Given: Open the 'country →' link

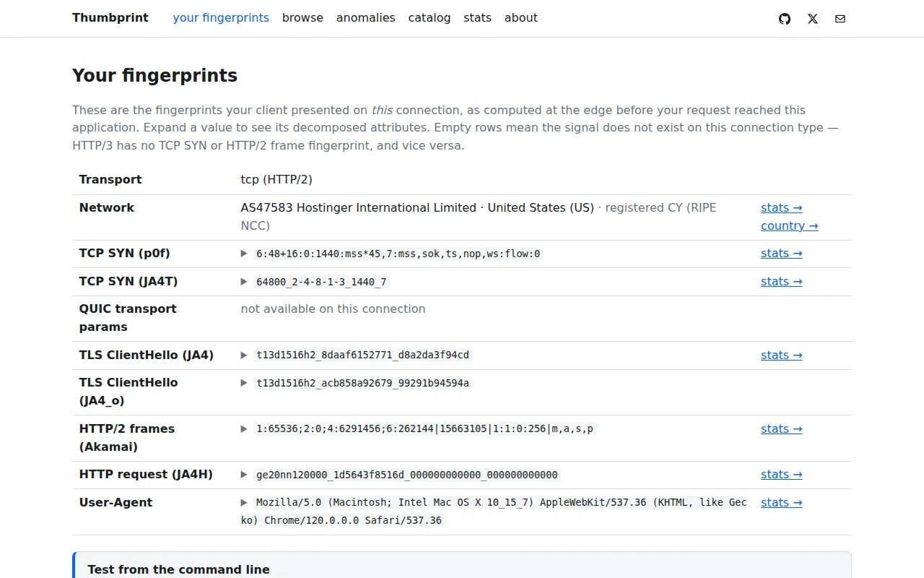Looking at the screenshot, I should click(x=790, y=225).
